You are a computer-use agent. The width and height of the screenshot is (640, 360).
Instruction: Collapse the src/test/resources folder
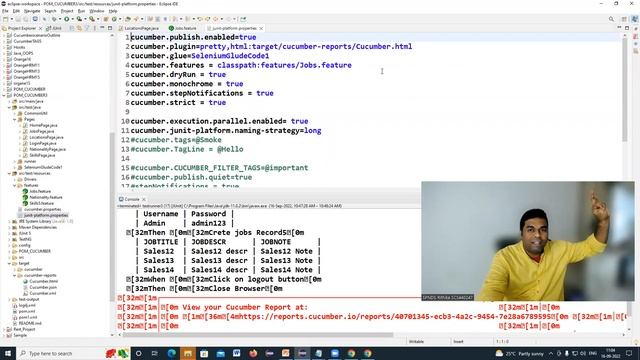click(x=9, y=173)
